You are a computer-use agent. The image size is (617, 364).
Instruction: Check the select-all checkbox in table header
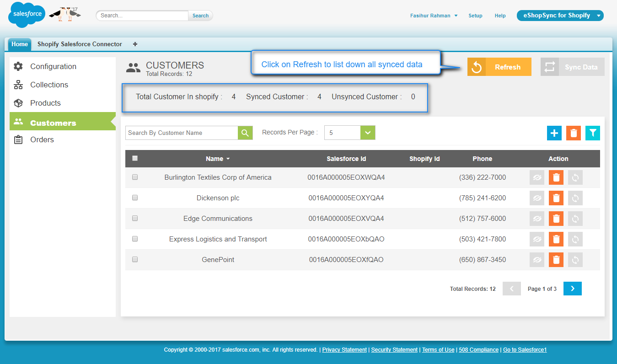point(135,159)
